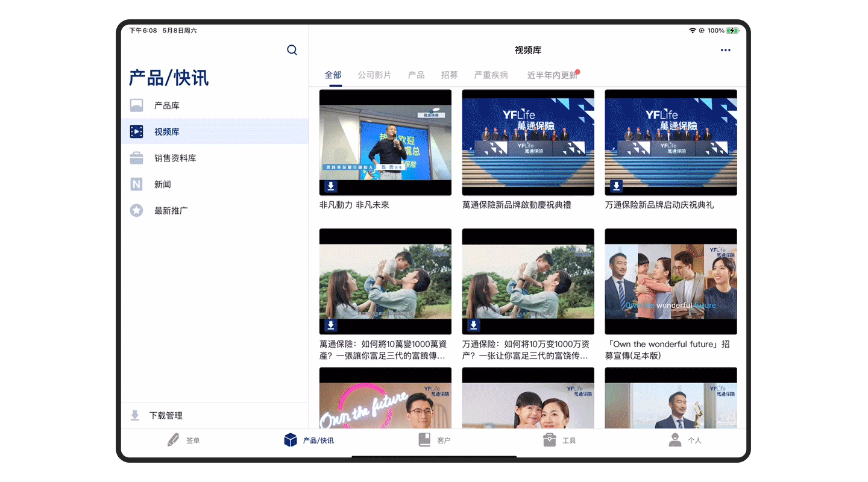868x482 pixels.
Task: Open 下载管理
Action: coord(215,416)
